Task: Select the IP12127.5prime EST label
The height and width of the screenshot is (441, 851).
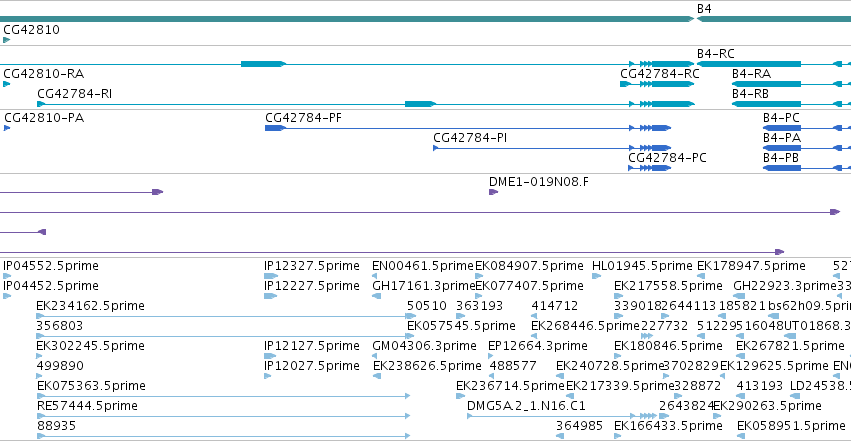Action: pyautogui.click(x=312, y=346)
